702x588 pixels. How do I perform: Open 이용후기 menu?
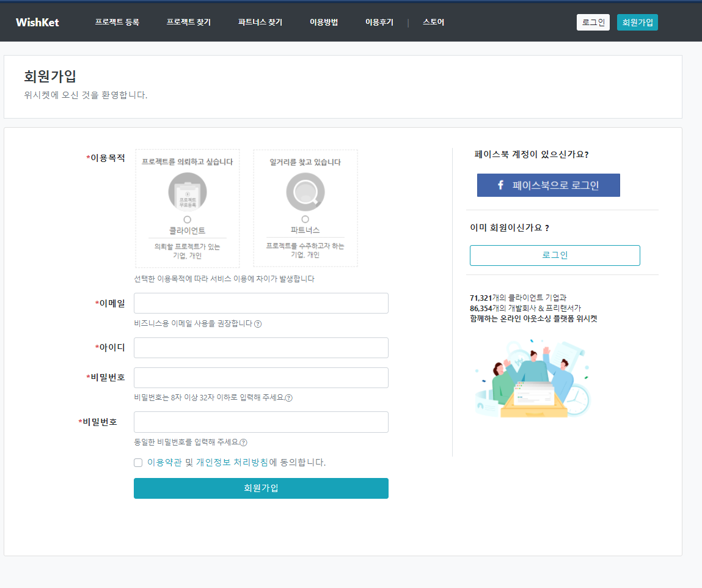coord(379,22)
